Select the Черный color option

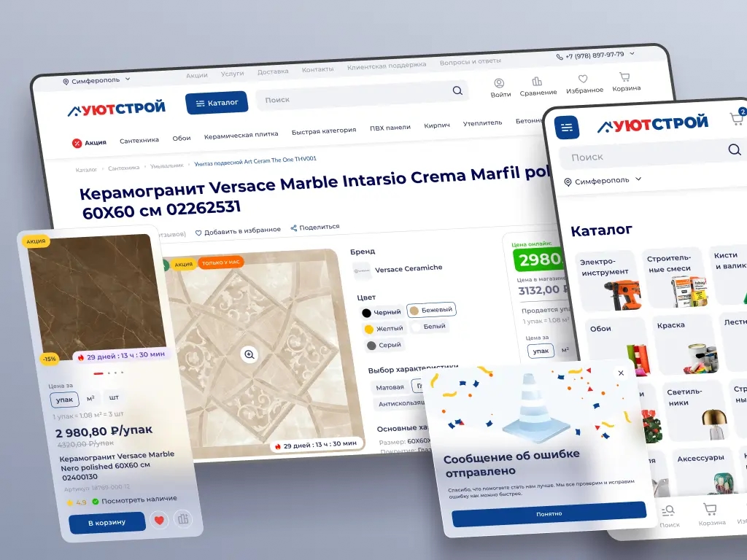coord(382,312)
